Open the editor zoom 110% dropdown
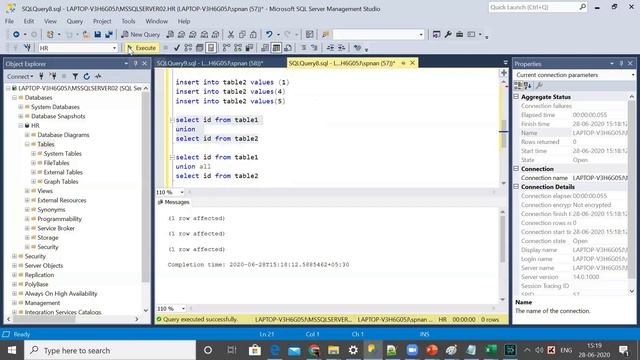This screenshot has height=360, width=640. [182, 192]
